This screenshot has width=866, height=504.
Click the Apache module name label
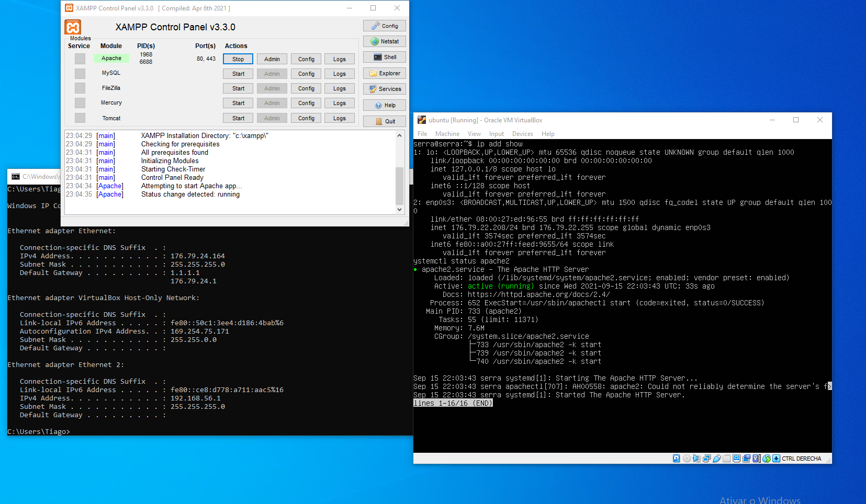click(x=111, y=59)
